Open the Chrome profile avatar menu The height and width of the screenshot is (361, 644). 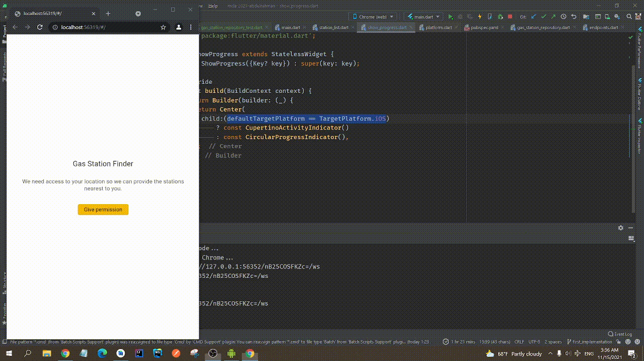tap(178, 27)
